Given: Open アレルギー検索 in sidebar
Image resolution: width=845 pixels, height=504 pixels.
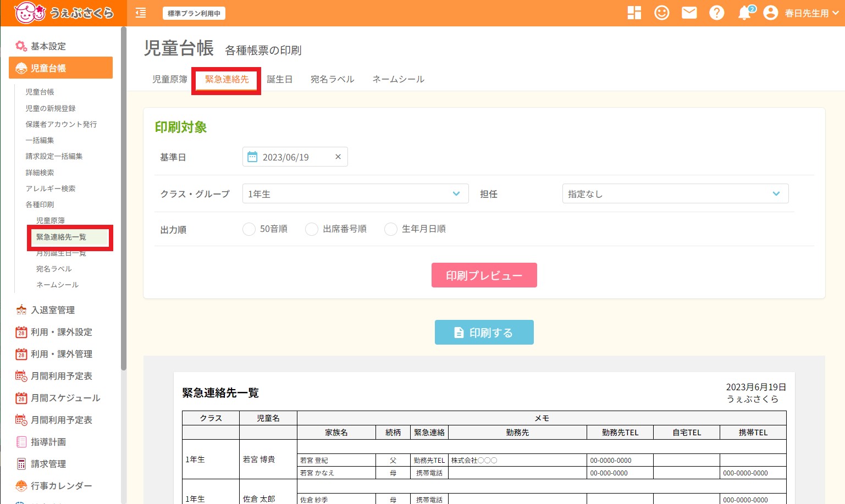Looking at the screenshot, I should point(51,189).
